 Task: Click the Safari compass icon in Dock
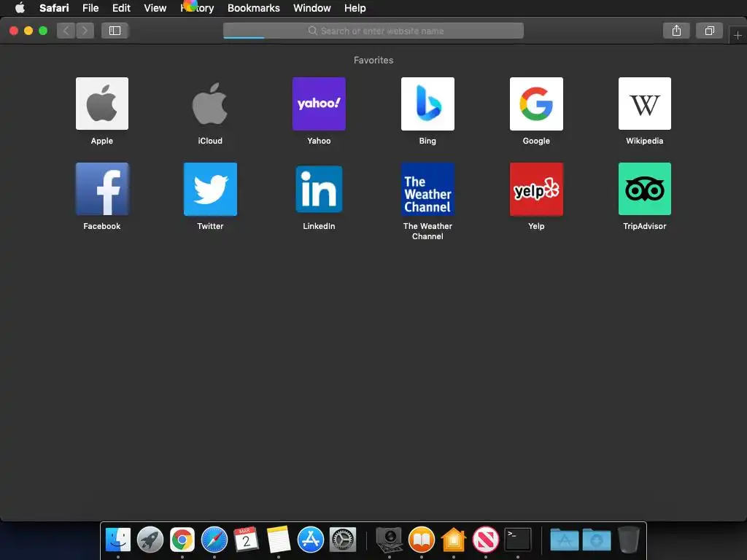pos(214,540)
